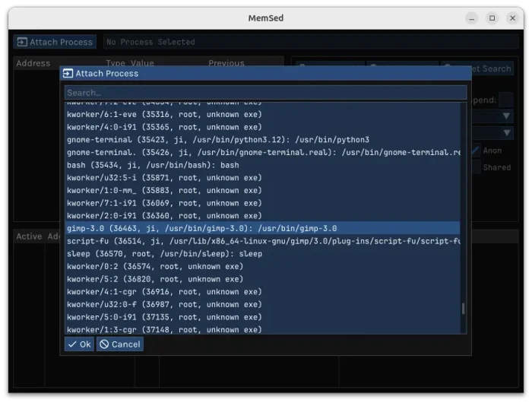Toggle the Anon memory region checkbox
This screenshot has width=532, height=403.
tap(476, 151)
